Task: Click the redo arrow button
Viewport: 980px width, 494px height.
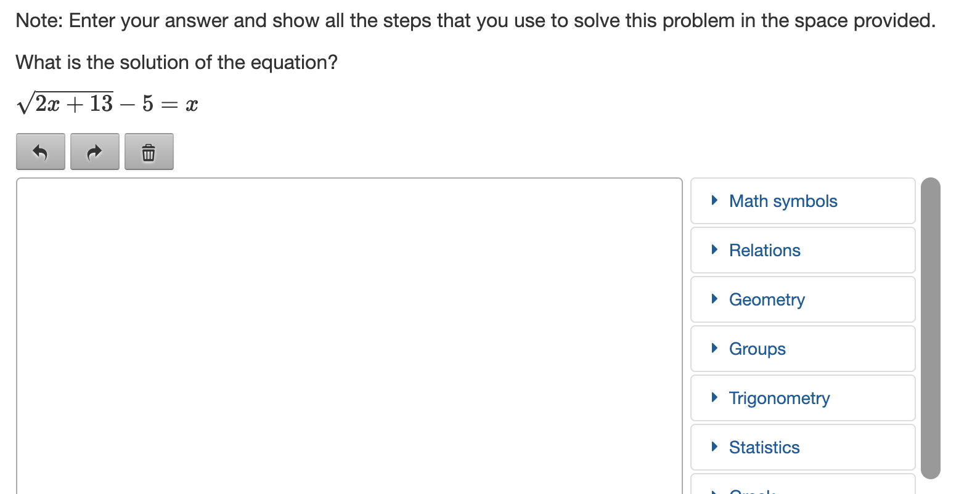Action: [x=95, y=152]
